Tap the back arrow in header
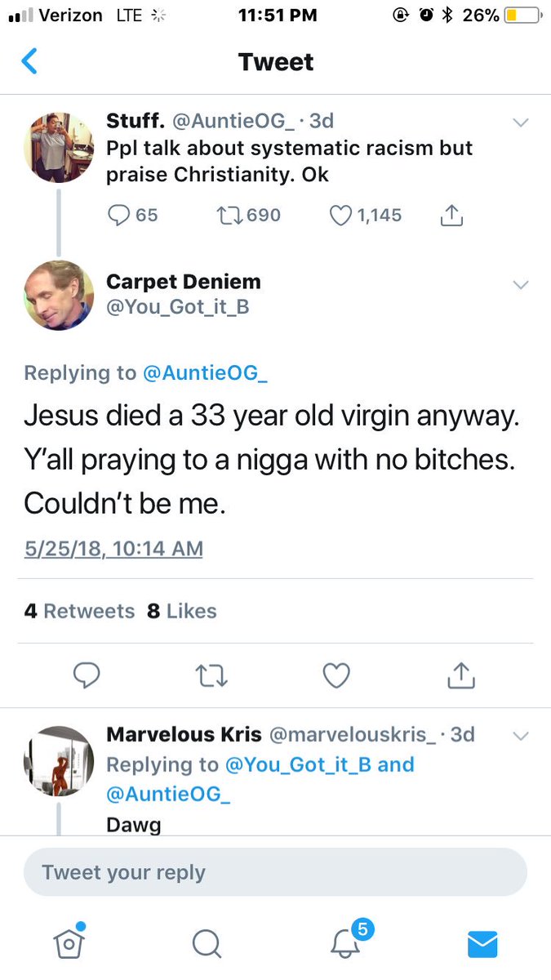Viewport: 551px width, 980px height. click(29, 61)
